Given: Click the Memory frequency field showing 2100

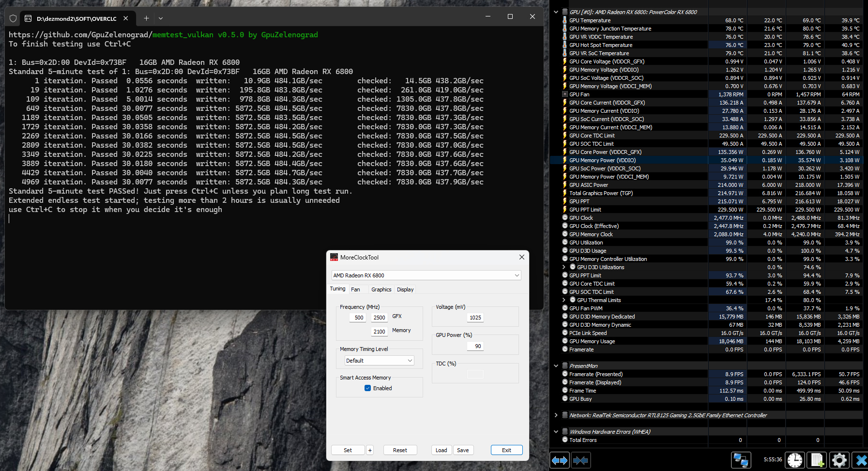Looking at the screenshot, I should [x=379, y=332].
